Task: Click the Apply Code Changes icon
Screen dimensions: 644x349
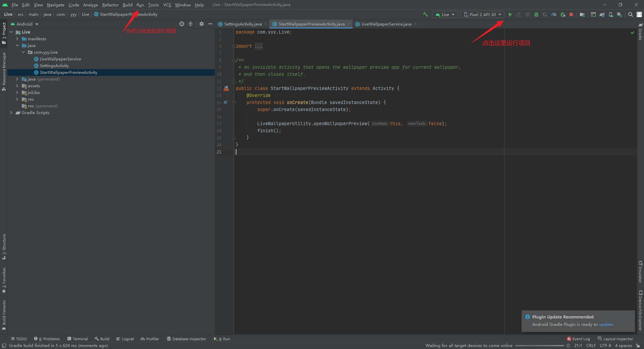Action: coord(528,14)
